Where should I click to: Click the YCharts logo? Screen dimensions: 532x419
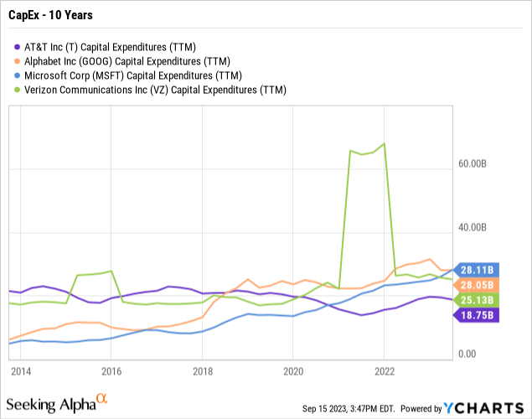coord(487,406)
